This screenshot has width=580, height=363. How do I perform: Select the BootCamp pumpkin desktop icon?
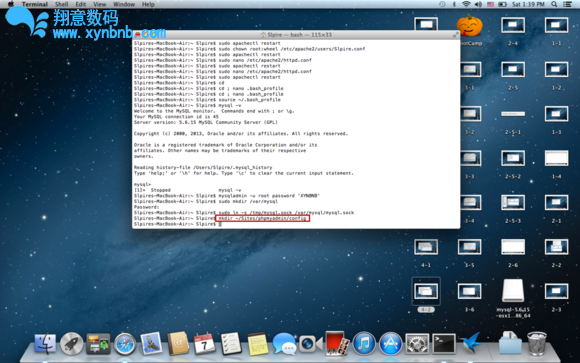coord(469,26)
